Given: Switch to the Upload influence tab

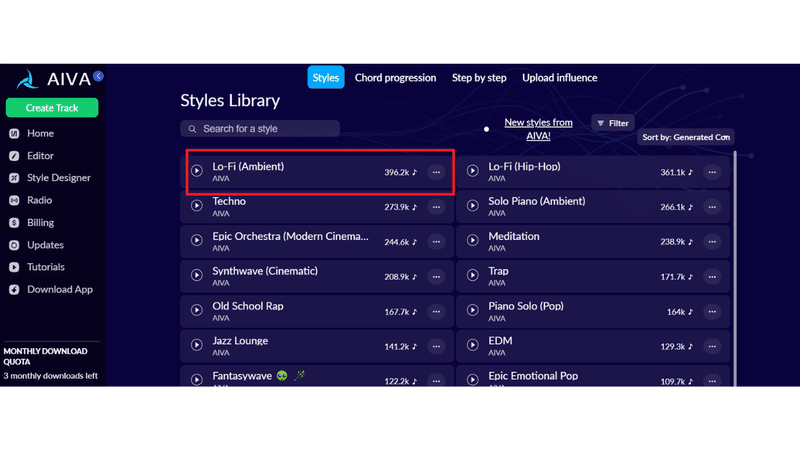Looking at the screenshot, I should pyautogui.click(x=560, y=78).
